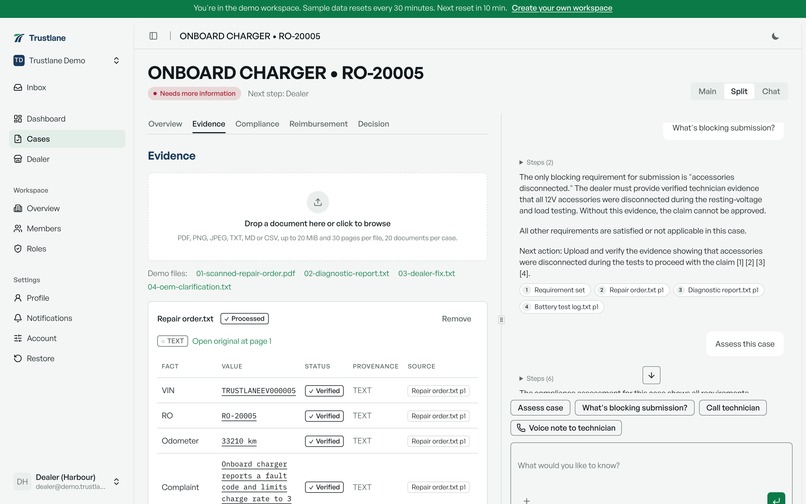Click the DH dealer avatar

[x=22, y=482]
